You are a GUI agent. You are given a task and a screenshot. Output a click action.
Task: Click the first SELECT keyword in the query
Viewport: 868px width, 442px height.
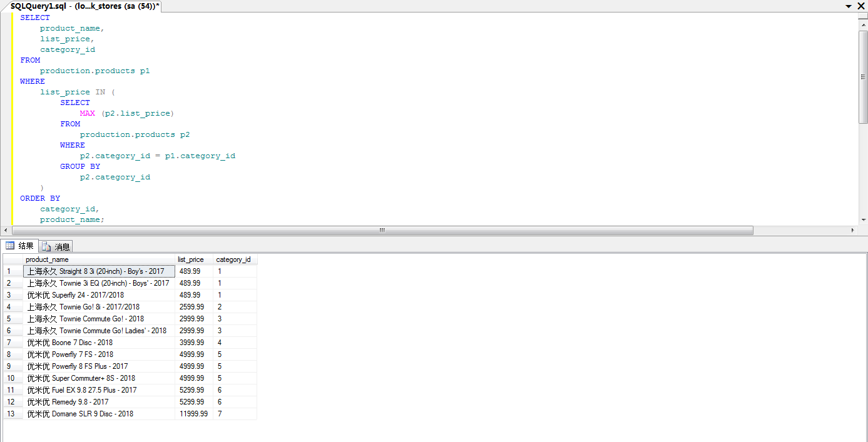tap(35, 18)
